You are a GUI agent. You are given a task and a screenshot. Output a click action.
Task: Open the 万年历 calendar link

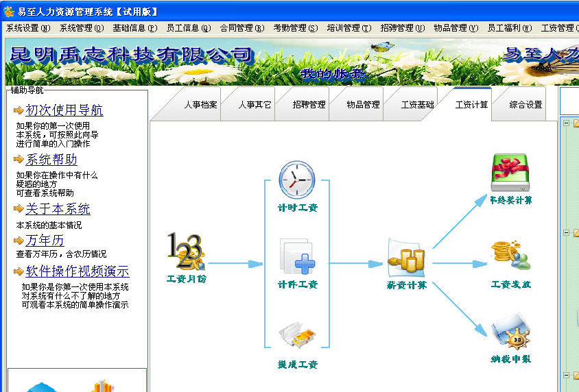tap(45, 241)
